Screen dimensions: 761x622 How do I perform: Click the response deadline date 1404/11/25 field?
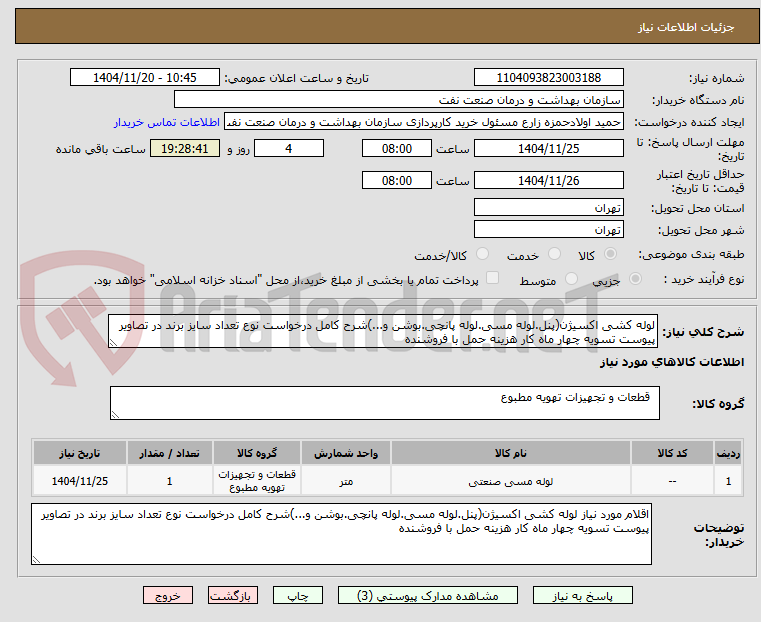549,148
